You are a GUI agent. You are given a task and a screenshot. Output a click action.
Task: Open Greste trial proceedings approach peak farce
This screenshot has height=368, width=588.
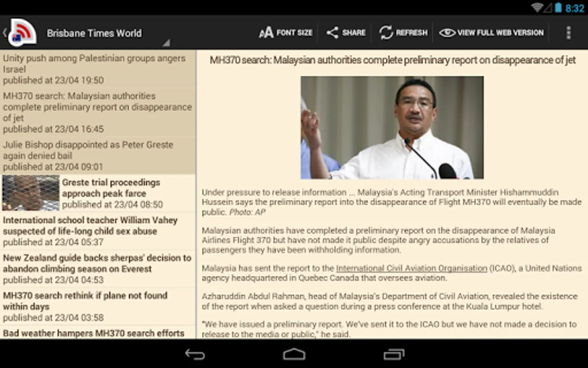(98, 193)
